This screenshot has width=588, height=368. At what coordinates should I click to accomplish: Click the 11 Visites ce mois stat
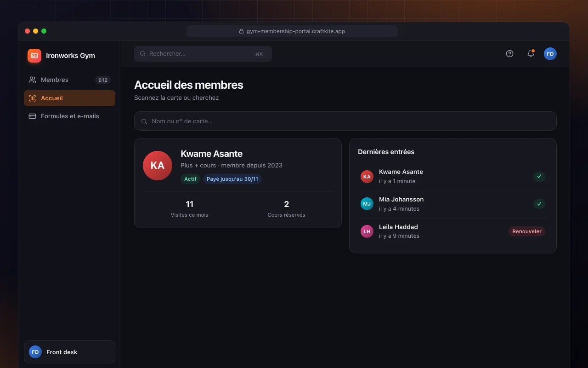pos(189,208)
